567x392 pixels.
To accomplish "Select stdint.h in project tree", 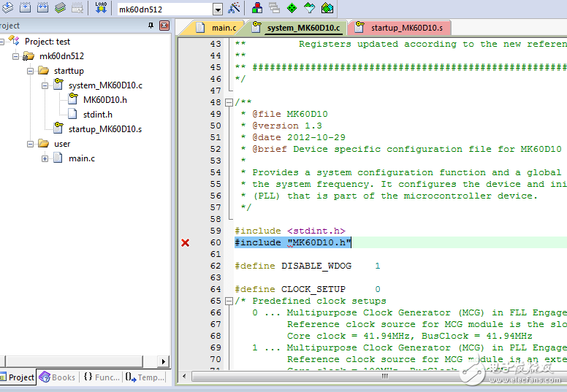I will point(97,115).
